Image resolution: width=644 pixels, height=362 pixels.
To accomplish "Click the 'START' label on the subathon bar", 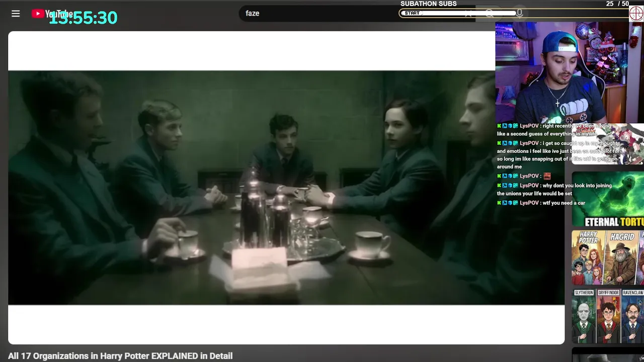I will coord(412,13).
